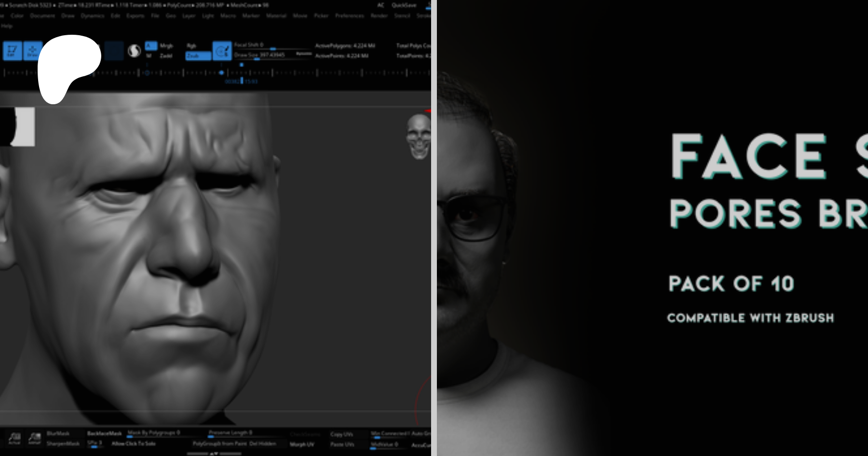Click the Copy UVs button
The height and width of the screenshot is (456, 868).
coord(342,434)
